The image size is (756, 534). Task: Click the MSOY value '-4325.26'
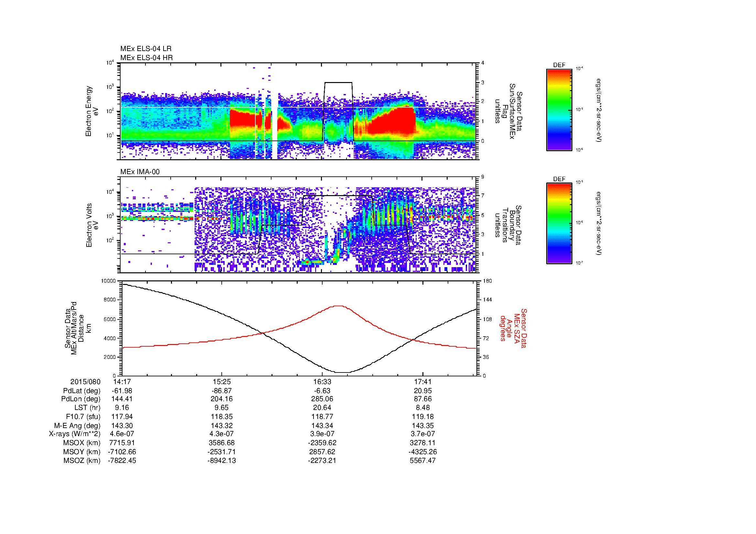pos(423,452)
